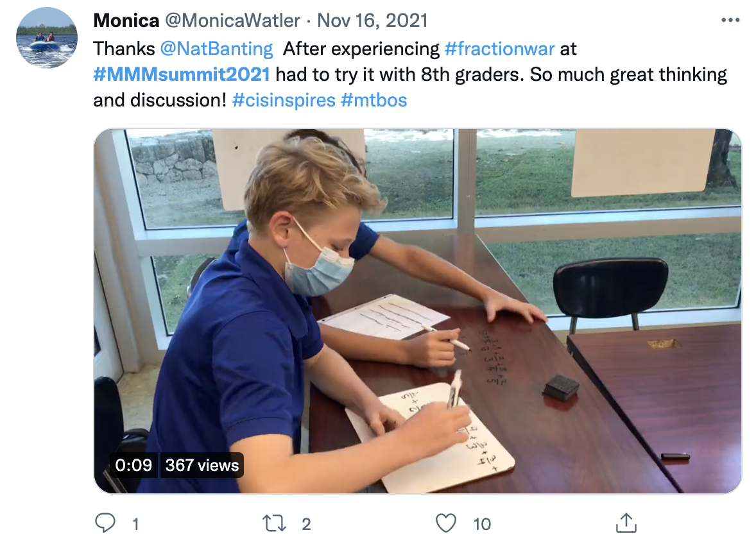Click the 367 views label

(x=202, y=465)
